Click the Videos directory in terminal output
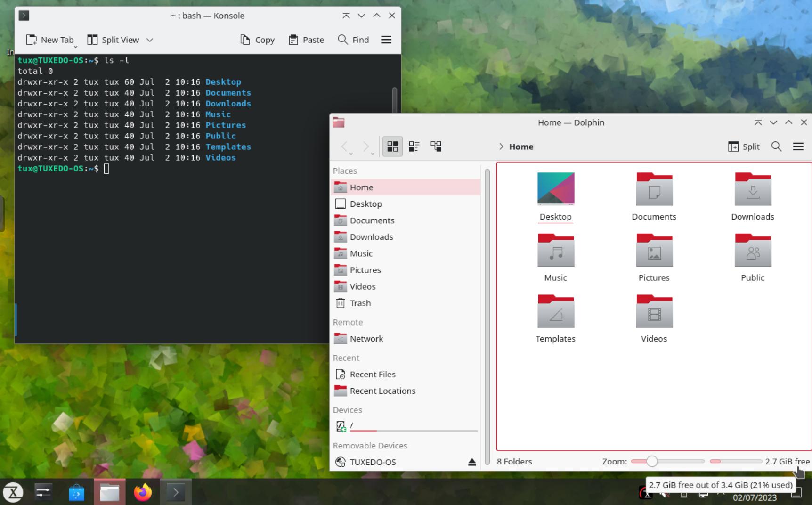The image size is (812, 505). (220, 157)
